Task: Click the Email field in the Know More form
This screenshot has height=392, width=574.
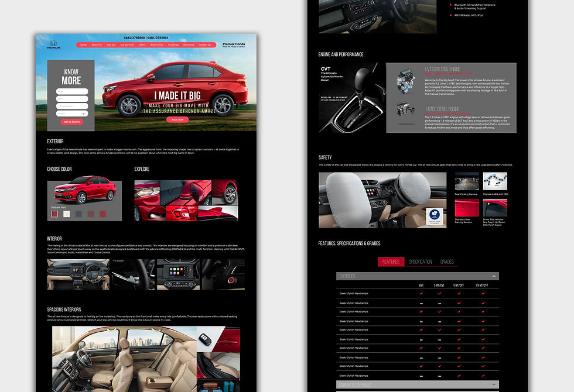Action: [x=72, y=99]
